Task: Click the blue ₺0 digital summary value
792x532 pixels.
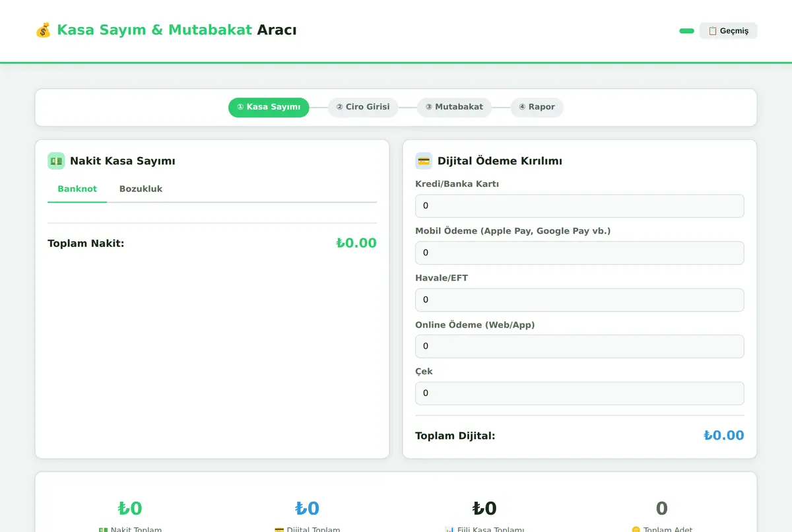Action: [x=307, y=508]
